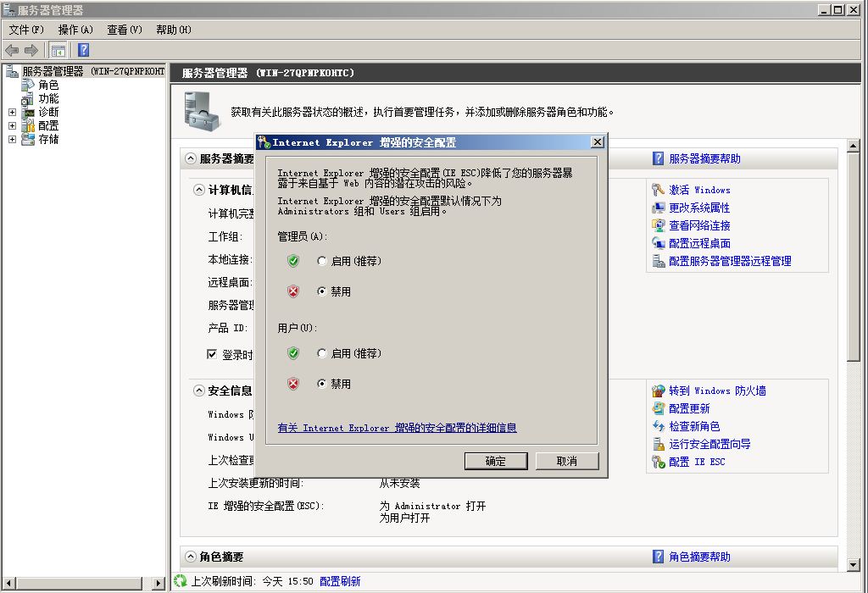Click the Back arrow toolbar icon
The width and height of the screenshot is (868, 593).
(12, 50)
